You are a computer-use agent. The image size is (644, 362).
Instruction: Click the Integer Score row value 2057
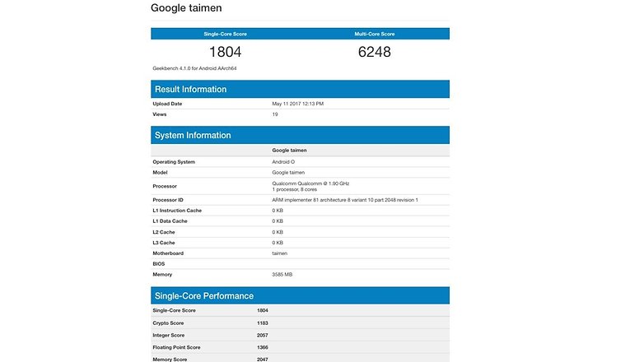click(x=263, y=336)
